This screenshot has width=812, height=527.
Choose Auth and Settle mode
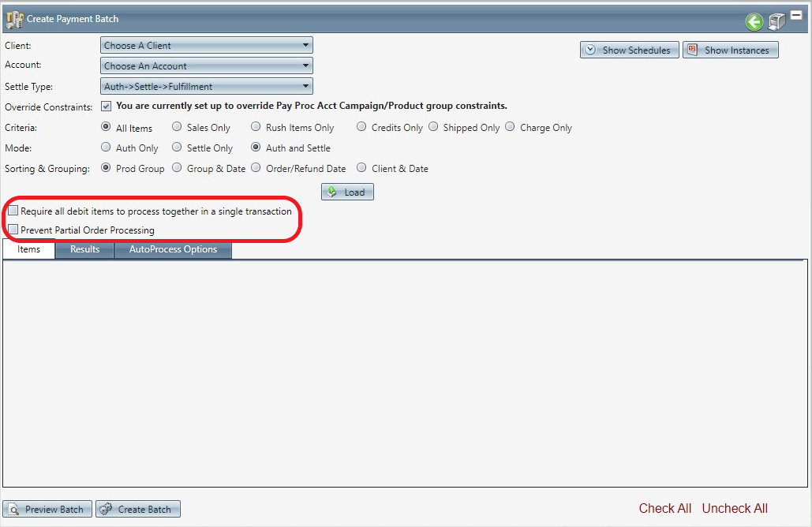click(x=256, y=148)
